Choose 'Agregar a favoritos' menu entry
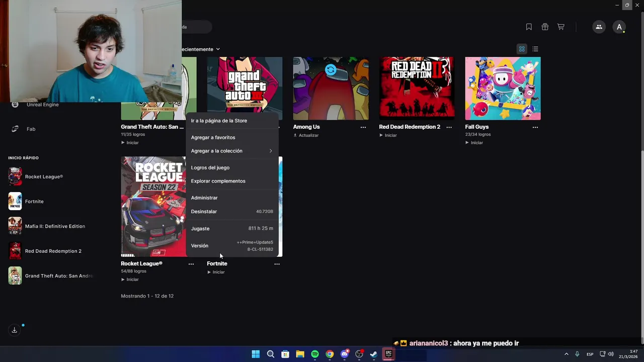Screen dimensions: 644x362 232,137
